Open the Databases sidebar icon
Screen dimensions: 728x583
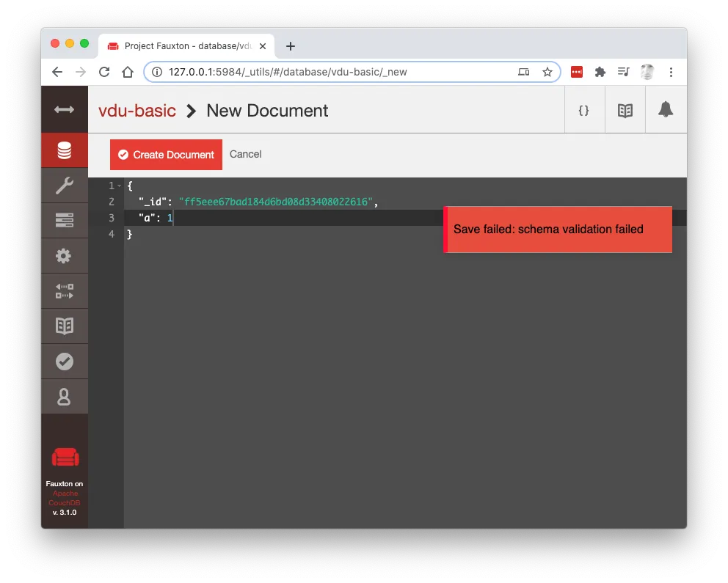tap(64, 150)
